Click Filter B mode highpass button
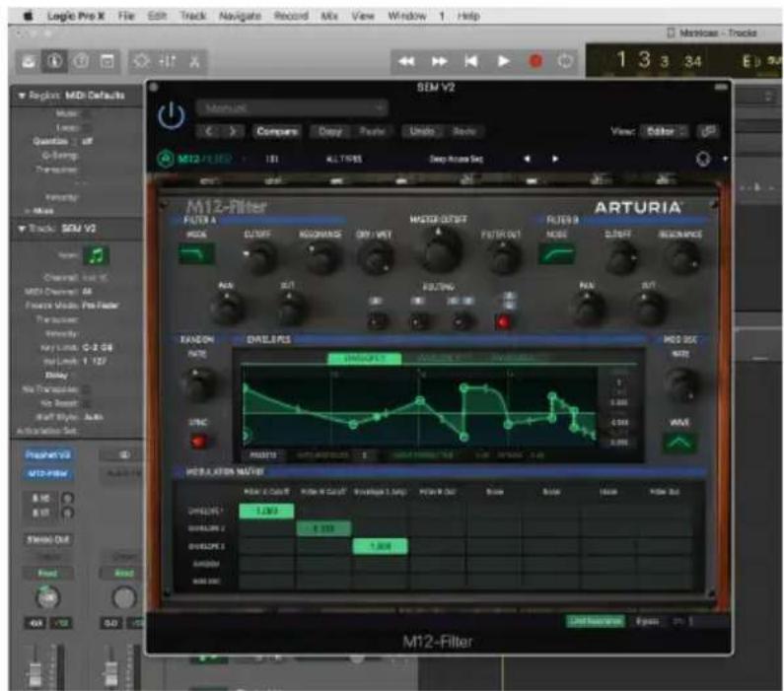The height and width of the screenshot is (691, 784). coord(557,255)
